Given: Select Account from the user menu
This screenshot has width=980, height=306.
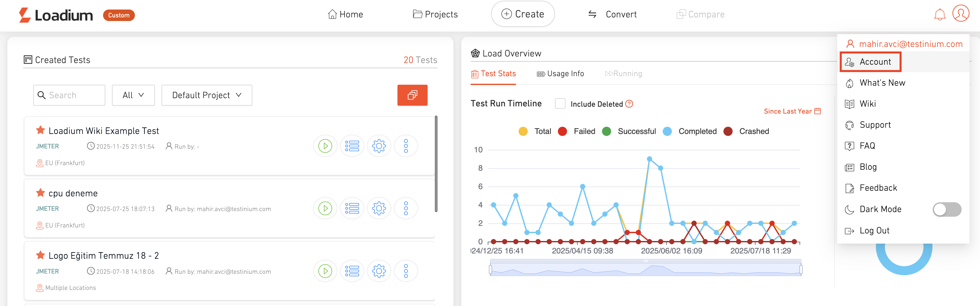Looking at the screenshot, I should click(x=875, y=62).
